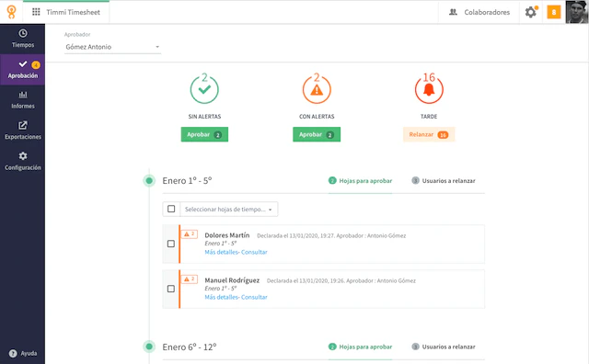
Task: Check the Dolores Martín timesheet checkbox
Action: pos(171,244)
